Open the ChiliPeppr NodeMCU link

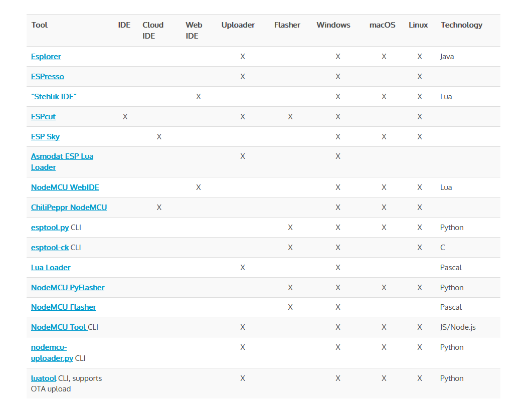pyautogui.click(x=69, y=208)
